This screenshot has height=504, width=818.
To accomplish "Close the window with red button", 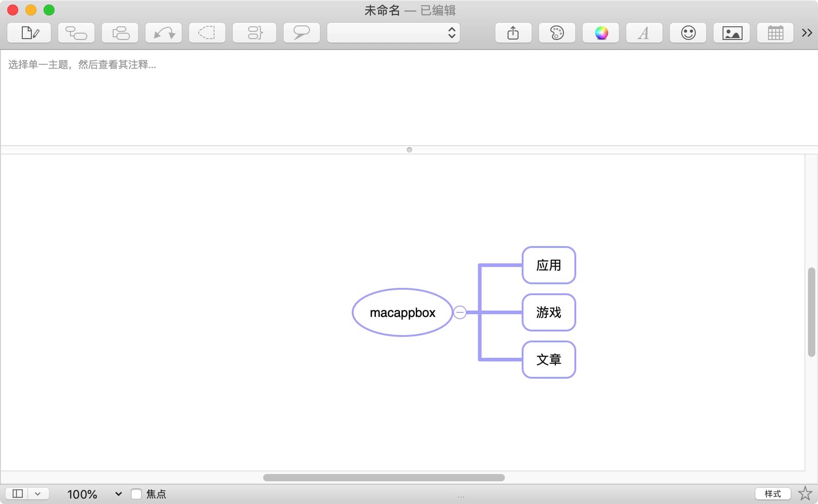I will point(13,10).
